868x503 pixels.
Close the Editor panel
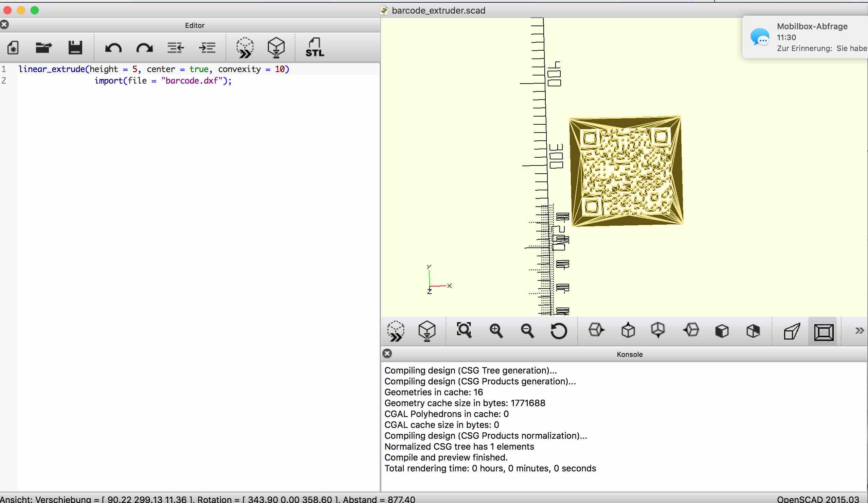point(4,25)
